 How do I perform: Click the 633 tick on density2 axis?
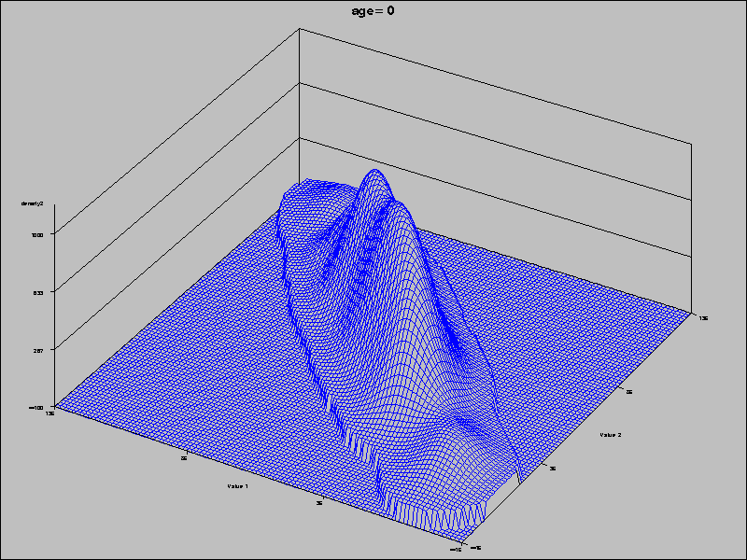coord(38,292)
